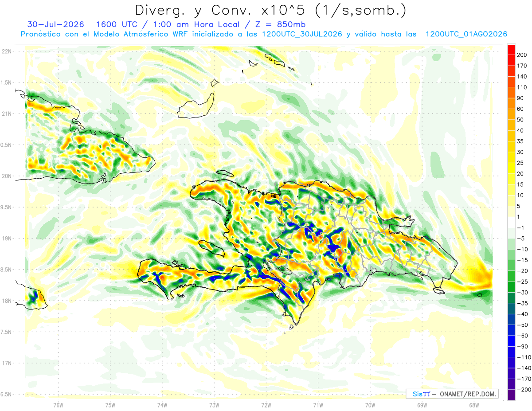Click the negative '-40' colorbar label

click(x=524, y=314)
